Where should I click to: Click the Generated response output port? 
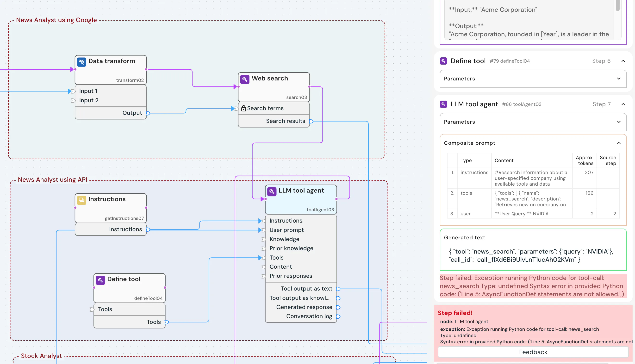338,307
